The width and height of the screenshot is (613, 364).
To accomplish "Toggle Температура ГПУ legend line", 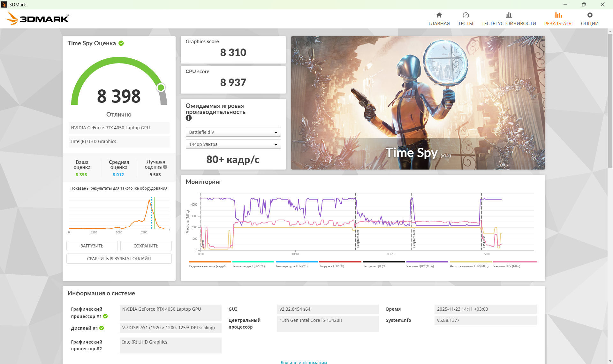I will pos(297,264).
